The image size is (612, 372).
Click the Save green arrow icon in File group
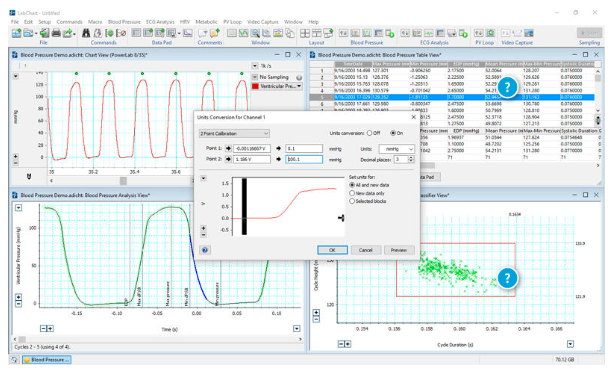pyautogui.click(x=44, y=33)
